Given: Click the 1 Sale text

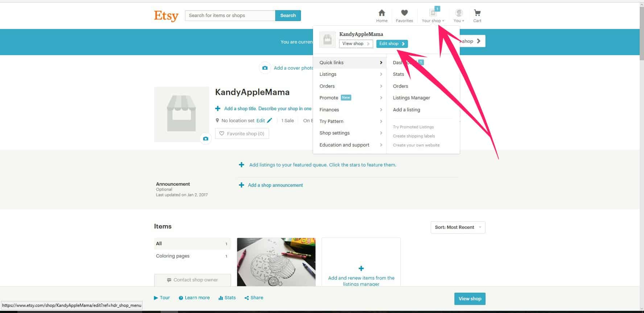Looking at the screenshot, I should (x=288, y=120).
